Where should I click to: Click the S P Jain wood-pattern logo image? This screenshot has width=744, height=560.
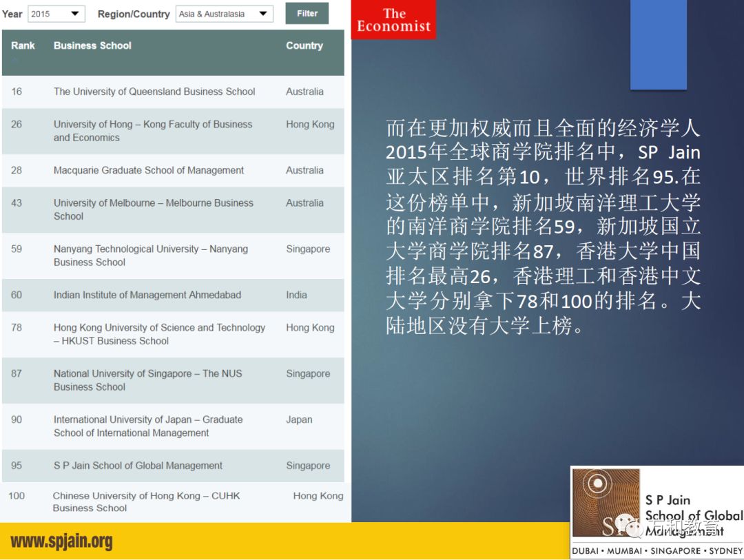pos(606,502)
